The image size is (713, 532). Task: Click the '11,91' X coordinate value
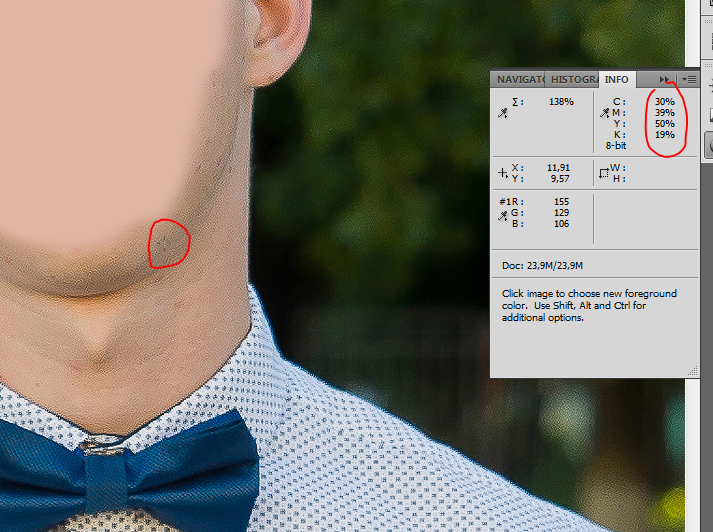click(x=558, y=168)
